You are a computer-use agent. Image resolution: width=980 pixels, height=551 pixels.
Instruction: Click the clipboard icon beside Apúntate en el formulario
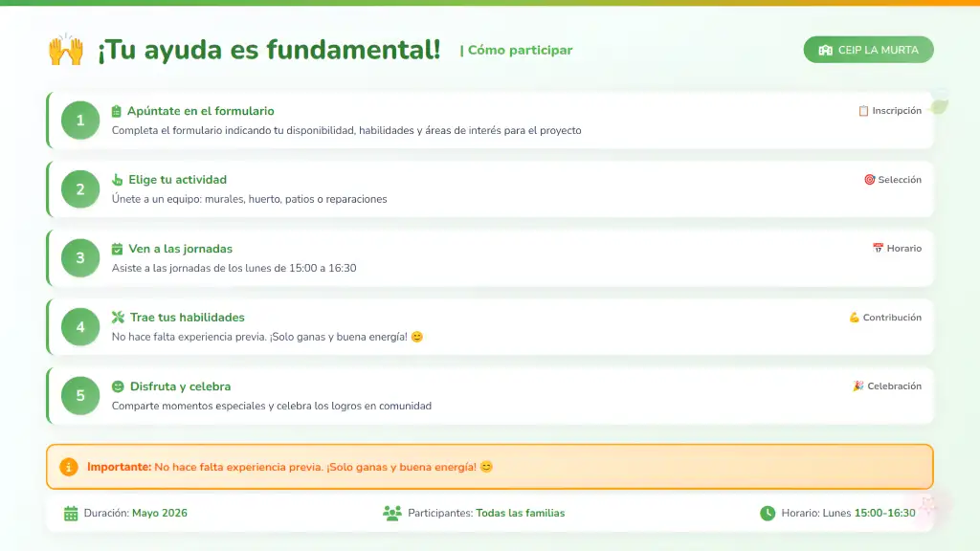117,111
